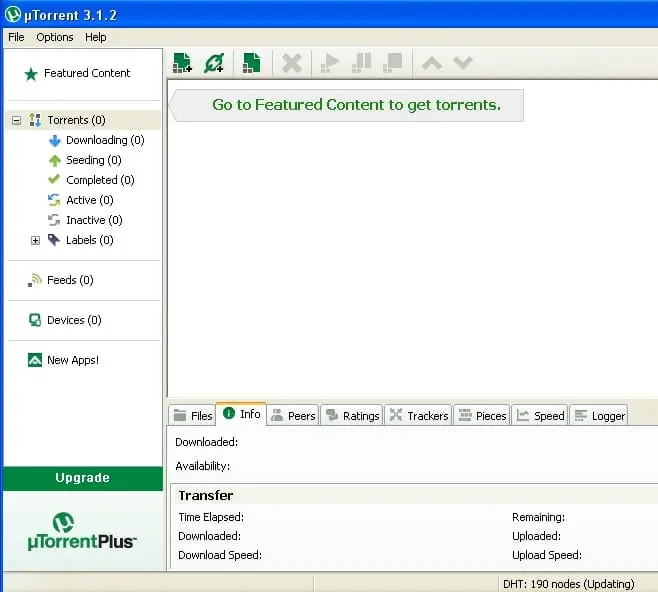Image resolution: width=658 pixels, height=592 pixels.
Task: Click the green Upgrade button
Action: (x=83, y=478)
